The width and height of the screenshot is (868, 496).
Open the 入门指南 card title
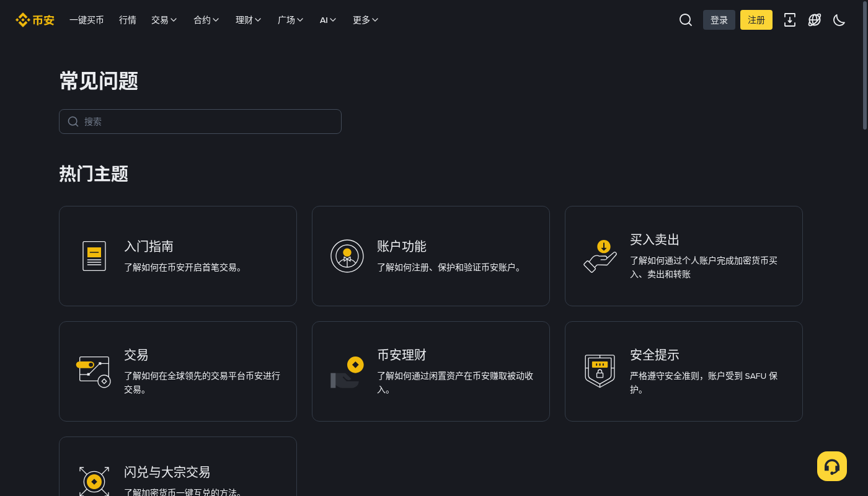click(x=149, y=246)
